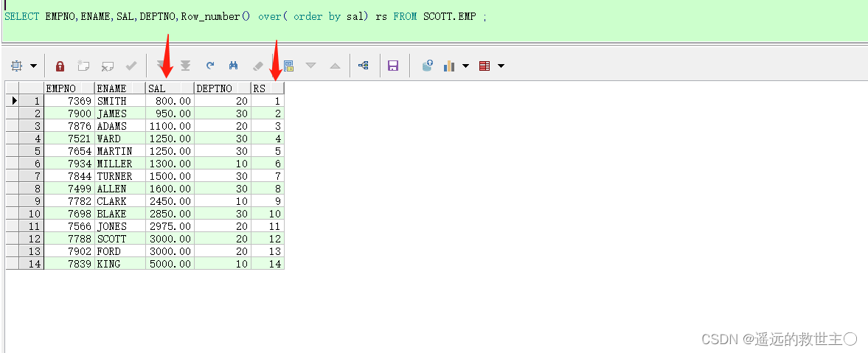The height and width of the screenshot is (353, 868).
Task: Click the red lock edit-data icon
Action: 60,66
